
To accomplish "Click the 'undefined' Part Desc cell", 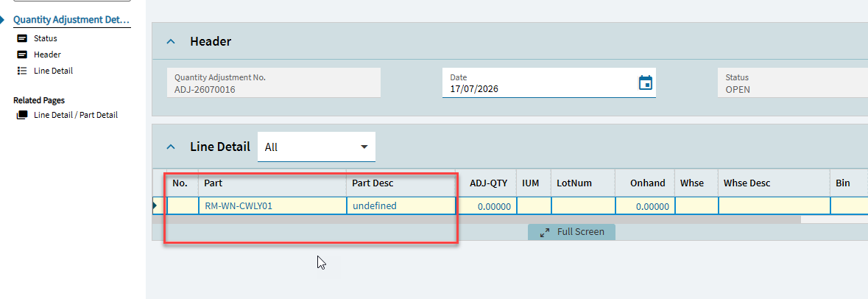I will [401, 206].
